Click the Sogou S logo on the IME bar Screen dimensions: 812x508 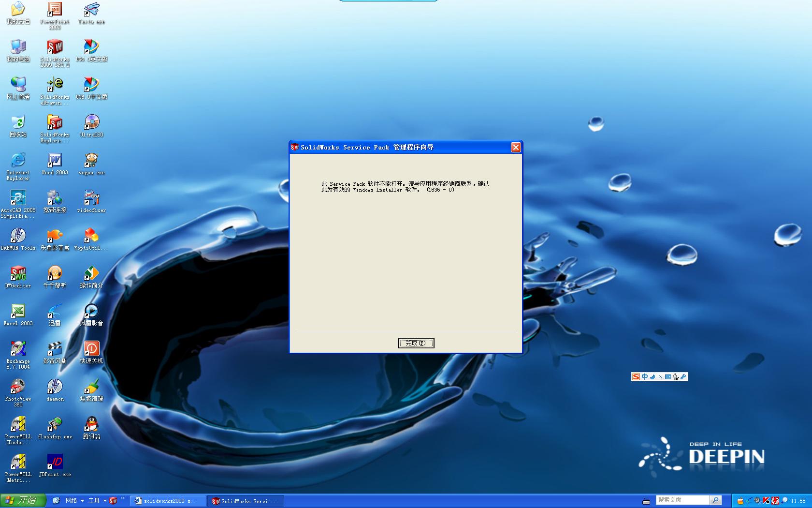[636, 377]
